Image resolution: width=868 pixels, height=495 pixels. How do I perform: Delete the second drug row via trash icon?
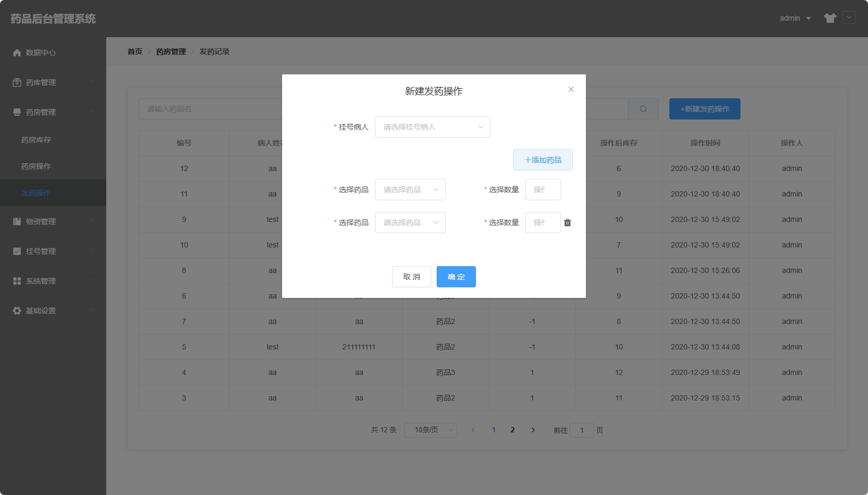567,223
